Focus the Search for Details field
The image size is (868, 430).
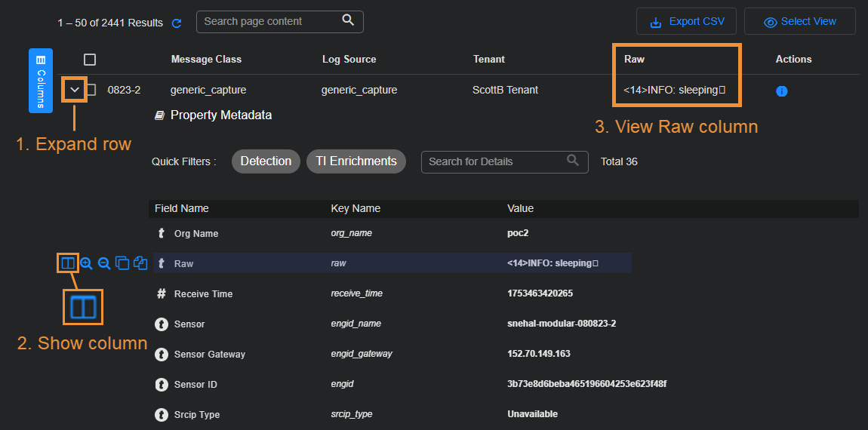[x=494, y=161]
